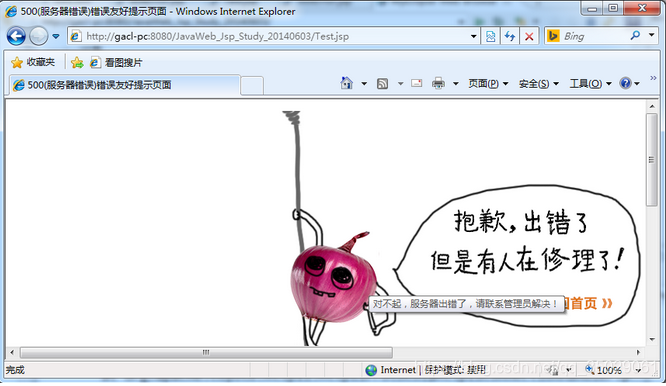Click the vertical scrollbar down arrow

click(x=652, y=340)
